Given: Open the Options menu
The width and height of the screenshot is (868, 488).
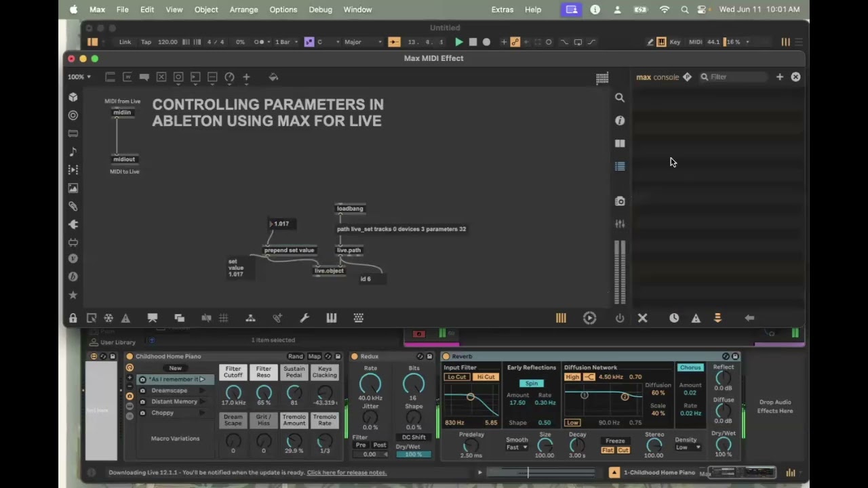Looking at the screenshot, I should click(283, 9).
